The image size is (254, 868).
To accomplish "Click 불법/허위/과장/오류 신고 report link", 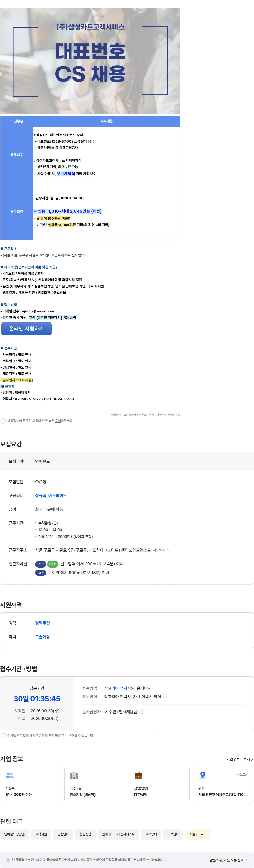I will 228,860.
